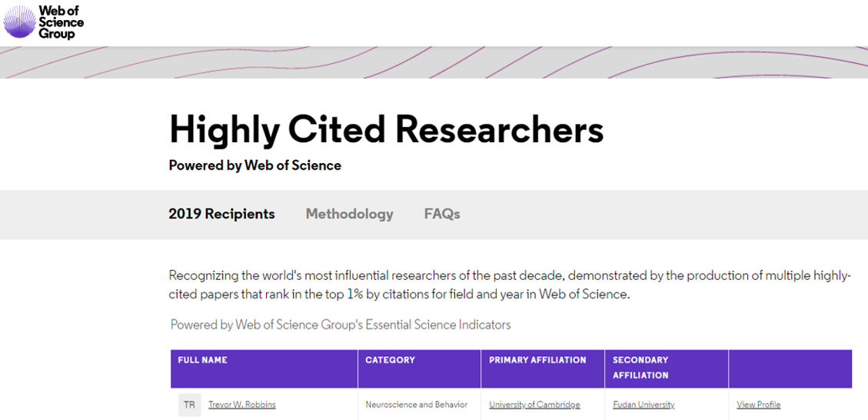Click the Neuroscience and Behavior category cell
Viewport: 868px width, 420px height.
coord(416,405)
